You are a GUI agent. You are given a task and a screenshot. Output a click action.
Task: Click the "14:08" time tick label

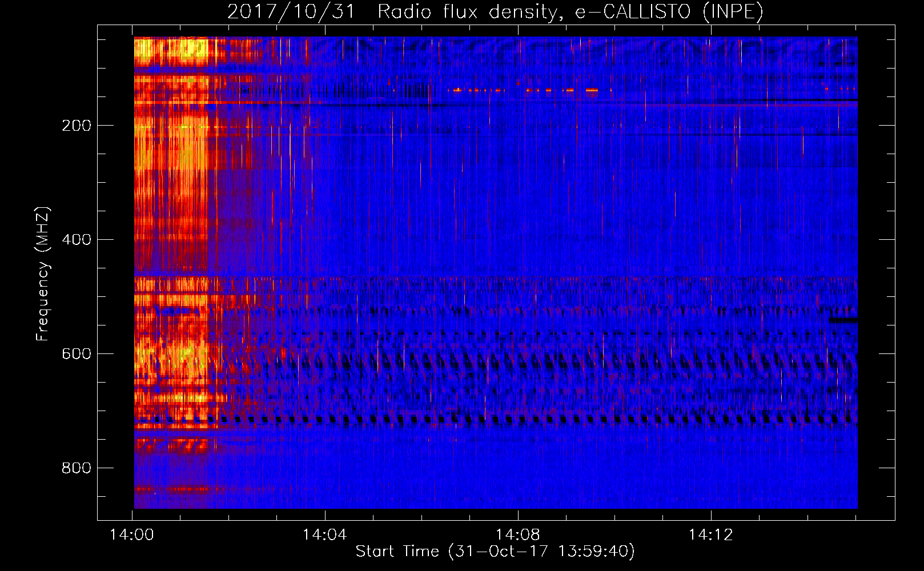(518, 535)
